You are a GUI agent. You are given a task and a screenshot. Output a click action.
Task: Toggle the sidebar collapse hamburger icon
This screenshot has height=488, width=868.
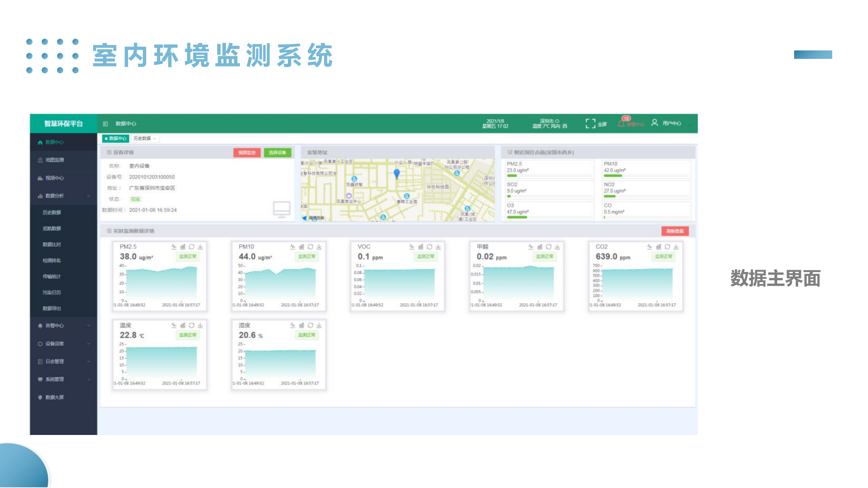click(105, 124)
